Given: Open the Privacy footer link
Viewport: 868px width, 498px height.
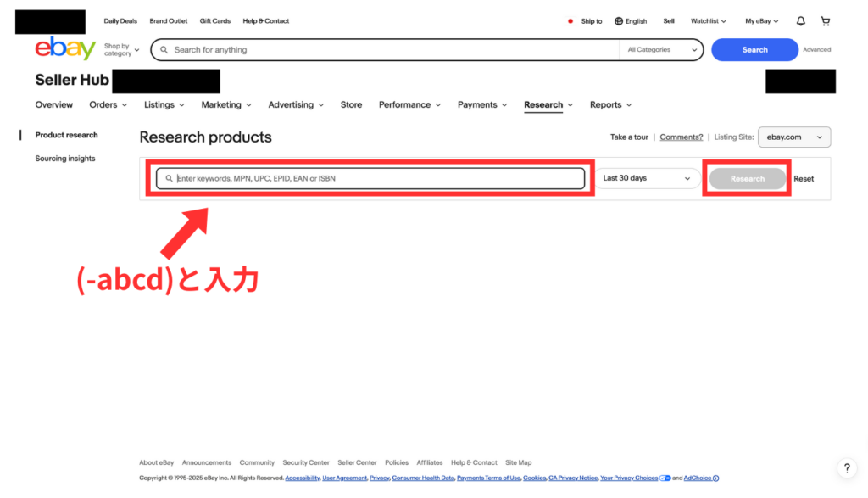Looking at the screenshot, I should pyautogui.click(x=379, y=478).
